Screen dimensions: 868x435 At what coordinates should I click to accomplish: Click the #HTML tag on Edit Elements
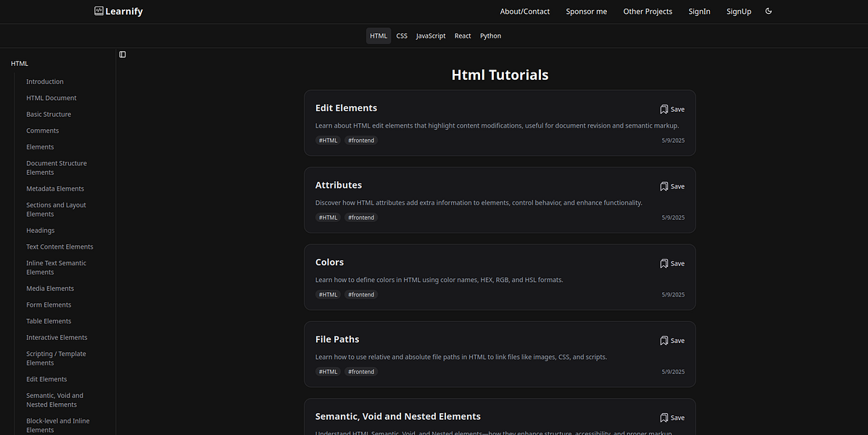click(x=328, y=140)
